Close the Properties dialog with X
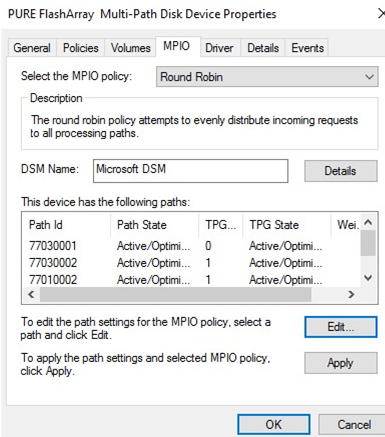 pyautogui.click(x=381, y=14)
